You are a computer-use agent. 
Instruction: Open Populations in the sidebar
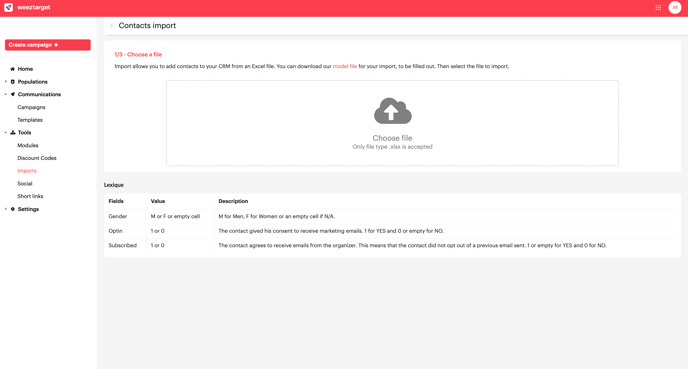(32, 82)
